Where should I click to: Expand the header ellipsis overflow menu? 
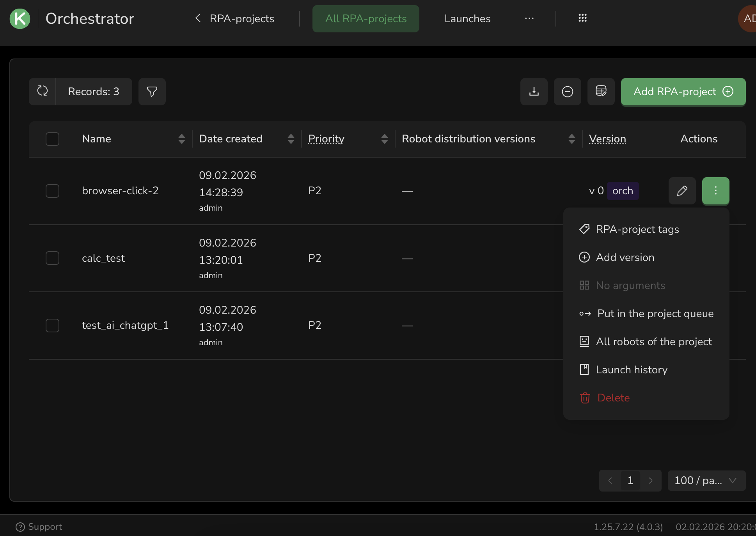pos(529,18)
